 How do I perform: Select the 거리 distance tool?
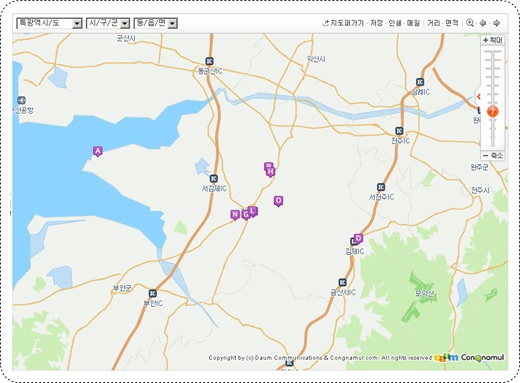434,23
